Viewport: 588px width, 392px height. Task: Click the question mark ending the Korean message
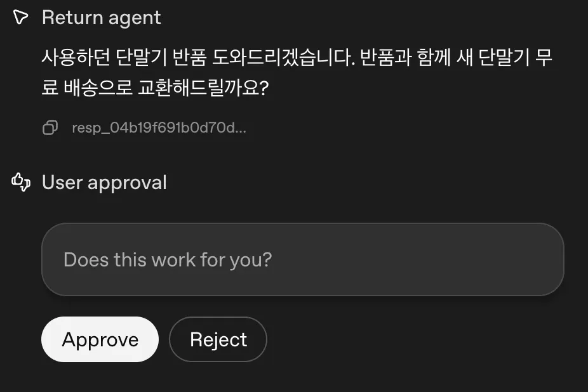pyautogui.click(x=264, y=88)
